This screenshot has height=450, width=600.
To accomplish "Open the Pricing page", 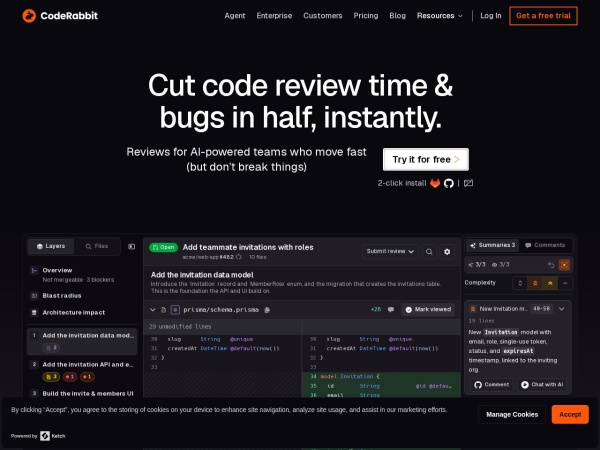I will coord(365,16).
